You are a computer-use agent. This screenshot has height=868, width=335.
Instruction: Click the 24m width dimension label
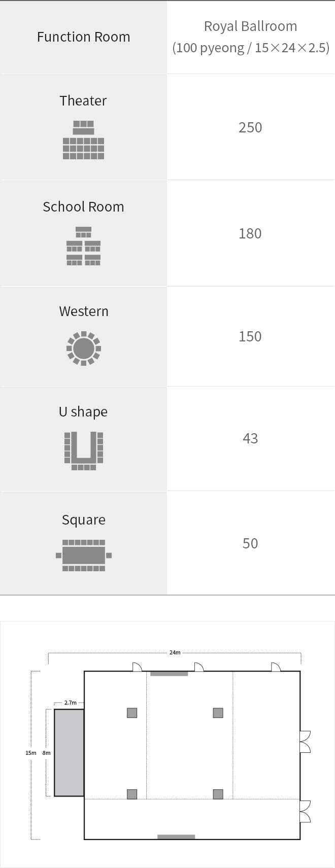click(175, 652)
